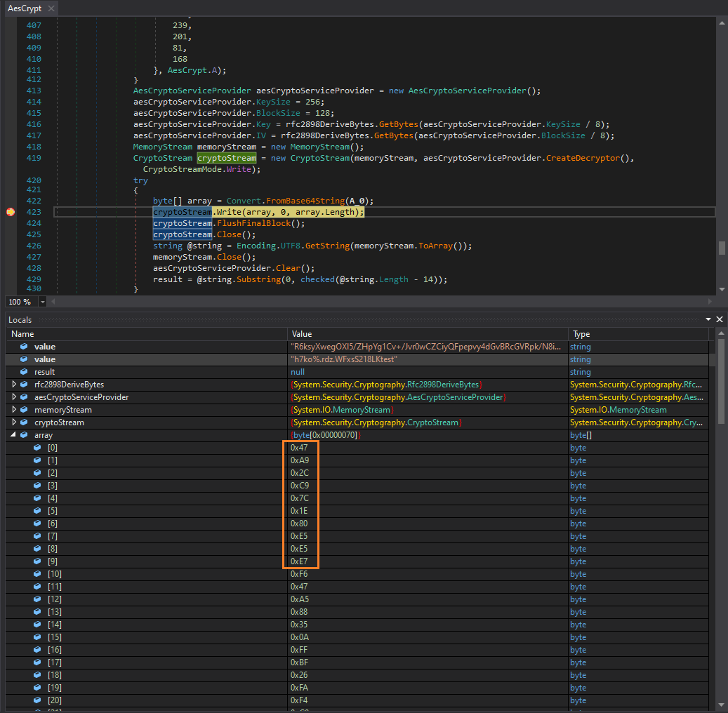
Task: Switch to the AesCrypt tab
Action: click(x=24, y=8)
